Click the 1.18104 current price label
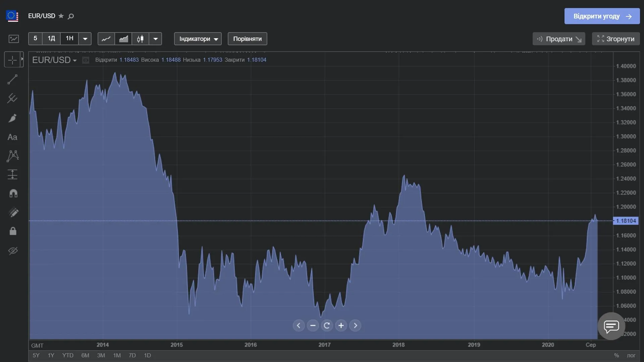The width and height of the screenshot is (644, 362). (x=626, y=221)
